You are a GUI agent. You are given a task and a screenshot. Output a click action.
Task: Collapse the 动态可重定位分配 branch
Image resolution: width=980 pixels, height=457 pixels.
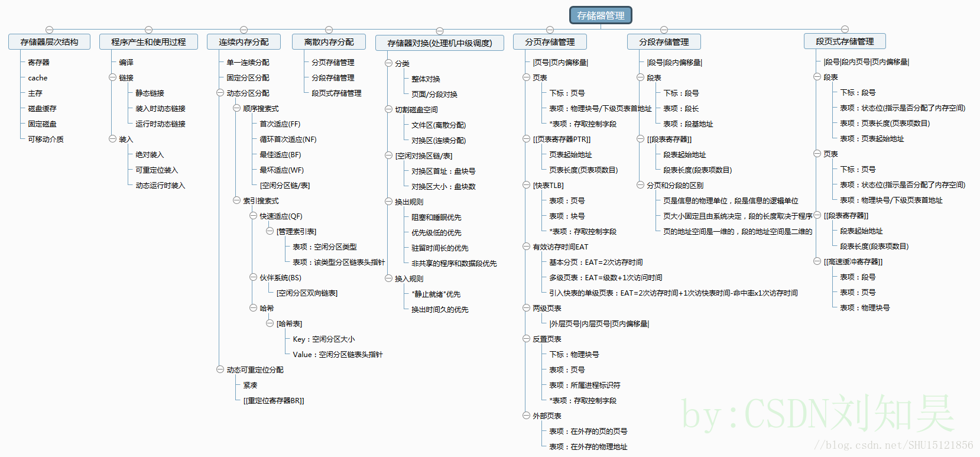click(220, 370)
